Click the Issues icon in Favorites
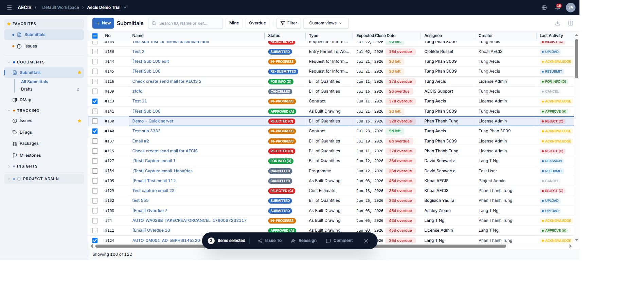Screen dimensions: 644x289 pos(19,46)
